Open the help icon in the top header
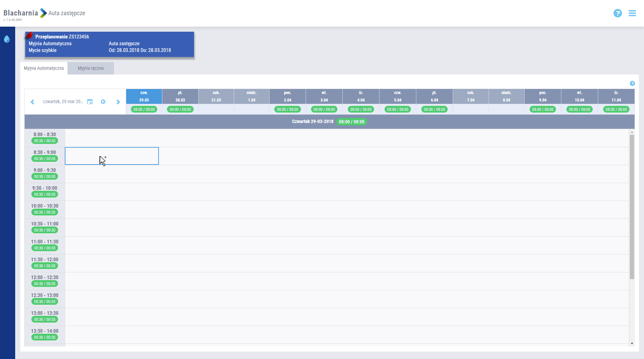 point(617,13)
